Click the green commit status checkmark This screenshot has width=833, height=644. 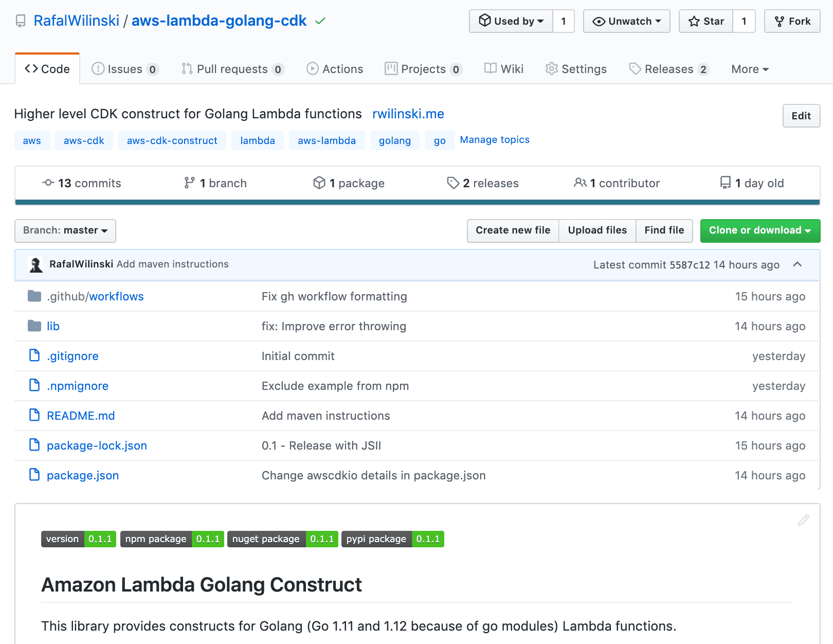coord(320,21)
